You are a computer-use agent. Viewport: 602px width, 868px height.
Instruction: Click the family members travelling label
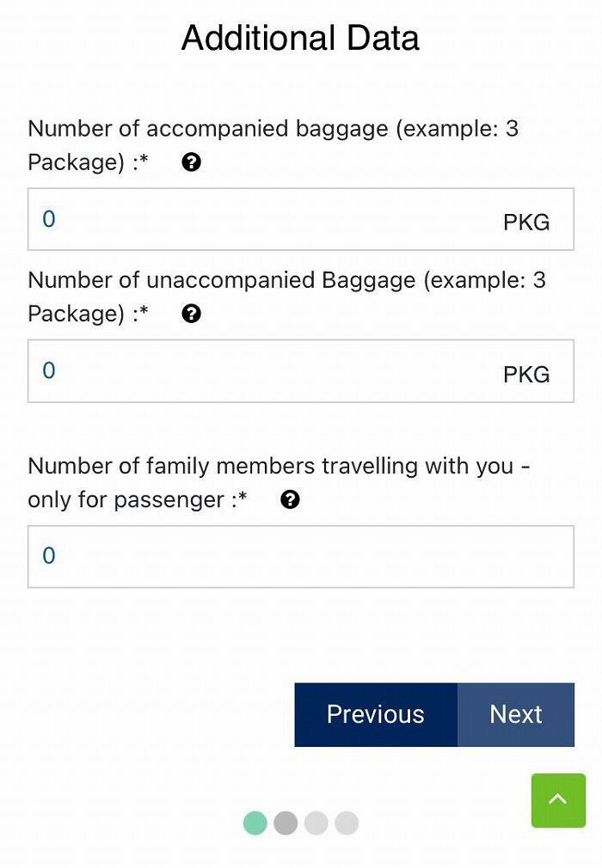tap(279, 483)
